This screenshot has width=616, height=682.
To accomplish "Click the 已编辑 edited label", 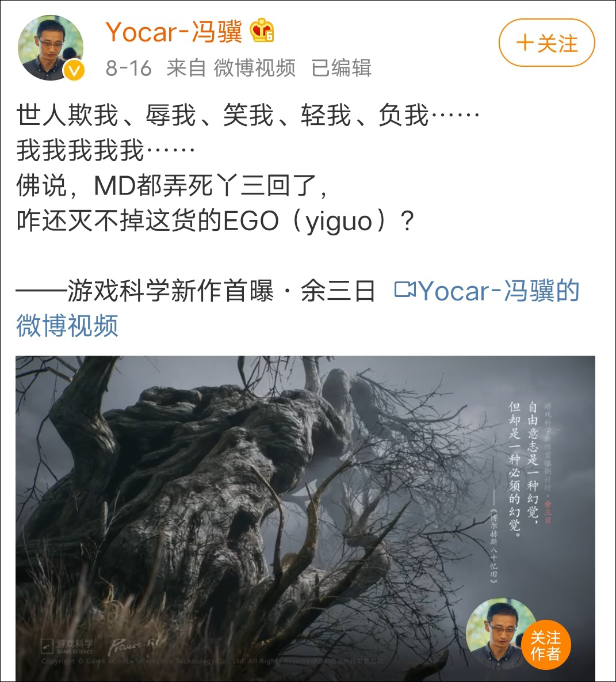I will [341, 68].
